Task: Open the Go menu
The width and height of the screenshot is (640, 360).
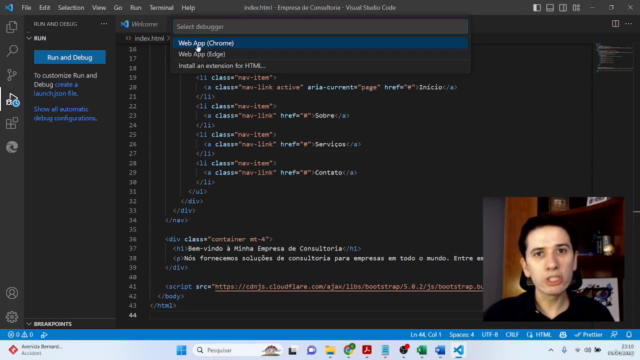Action: pyautogui.click(x=118, y=8)
